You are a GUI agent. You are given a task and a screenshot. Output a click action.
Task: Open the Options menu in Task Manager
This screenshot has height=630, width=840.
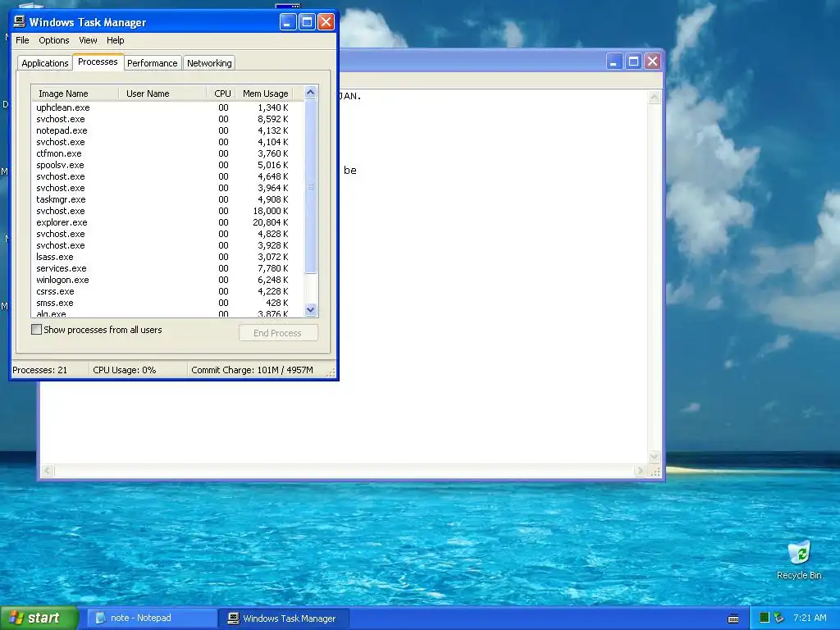pyautogui.click(x=53, y=40)
